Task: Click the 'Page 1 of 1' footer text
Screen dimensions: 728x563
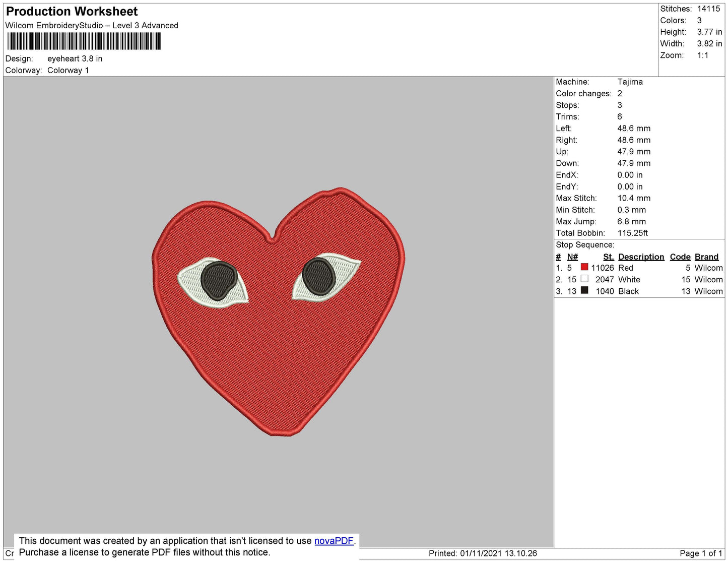Action: [x=701, y=553]
